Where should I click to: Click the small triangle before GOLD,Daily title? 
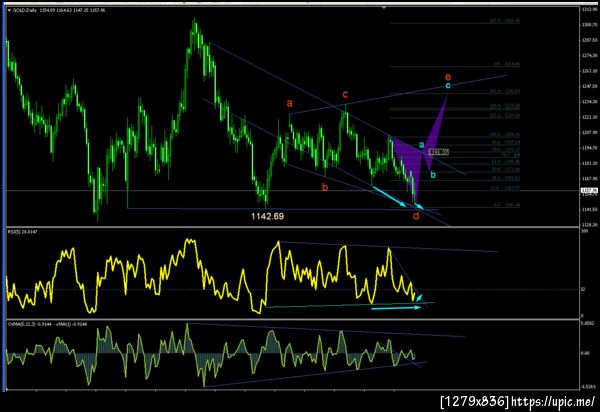(x=10, y=10)
